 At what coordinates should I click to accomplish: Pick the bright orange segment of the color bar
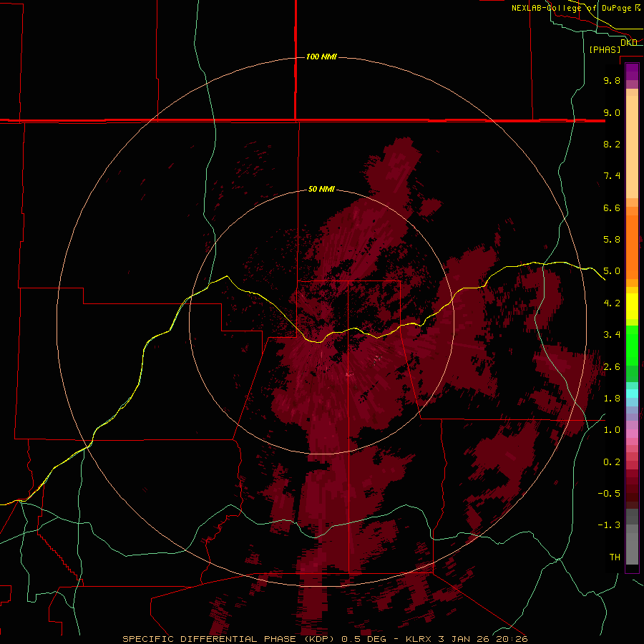[x=632, y=246]
